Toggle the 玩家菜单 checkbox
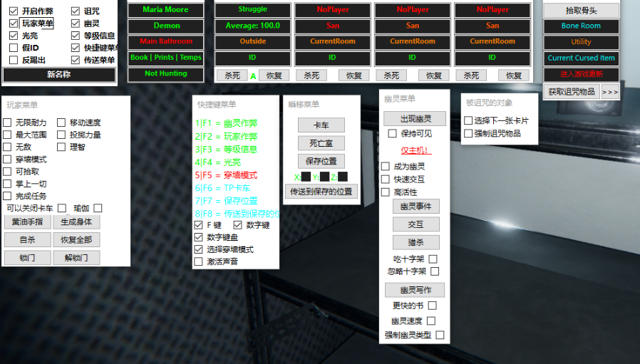 [14, 24]
